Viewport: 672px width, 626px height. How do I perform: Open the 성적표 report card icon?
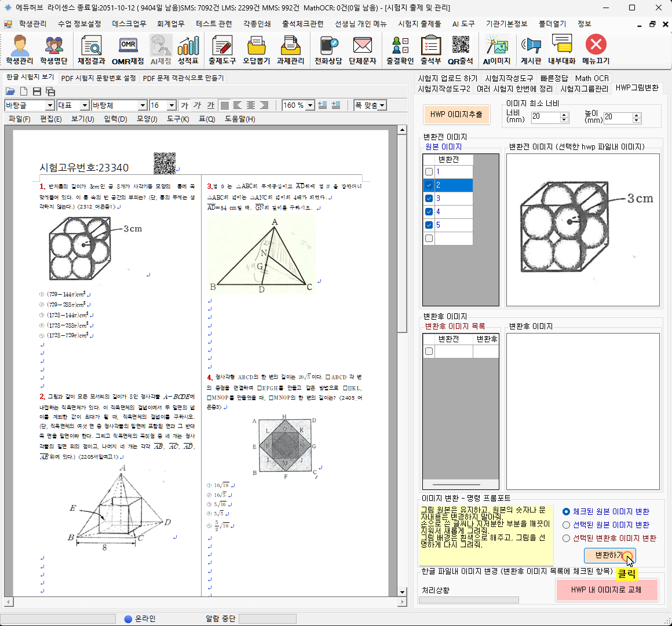pos(188,50)
